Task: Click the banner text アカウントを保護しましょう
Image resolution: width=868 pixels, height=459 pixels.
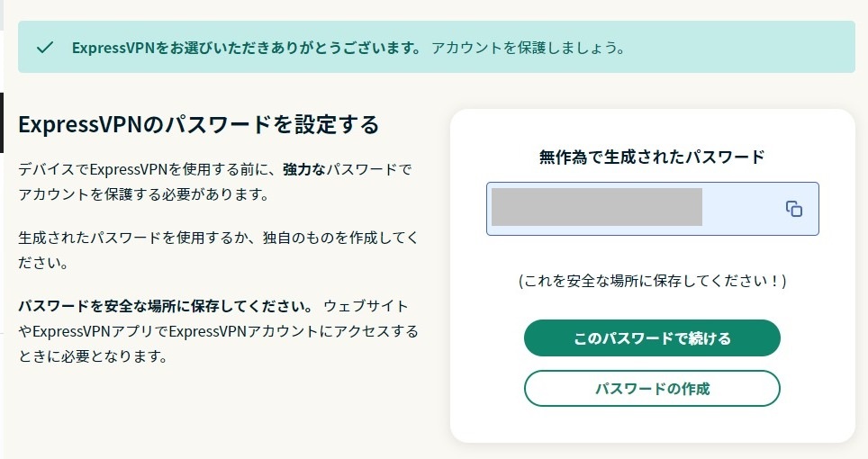Action: [528, 48]
